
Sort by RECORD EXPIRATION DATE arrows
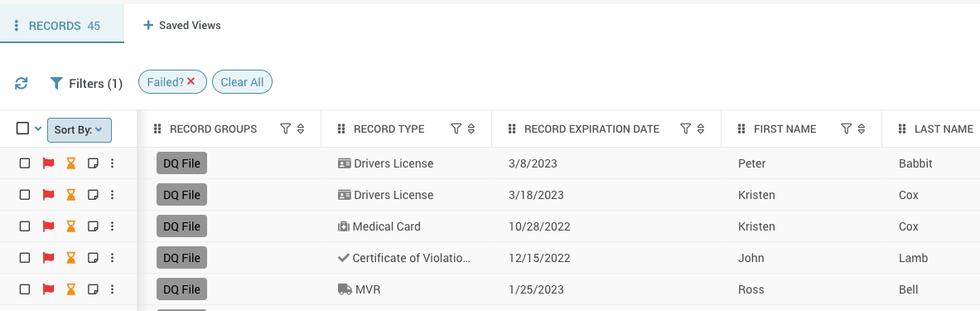coord(701,129)
